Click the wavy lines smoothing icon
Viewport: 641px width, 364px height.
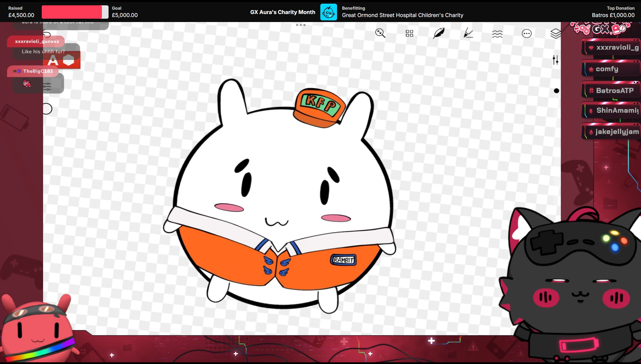coord(497,33)
